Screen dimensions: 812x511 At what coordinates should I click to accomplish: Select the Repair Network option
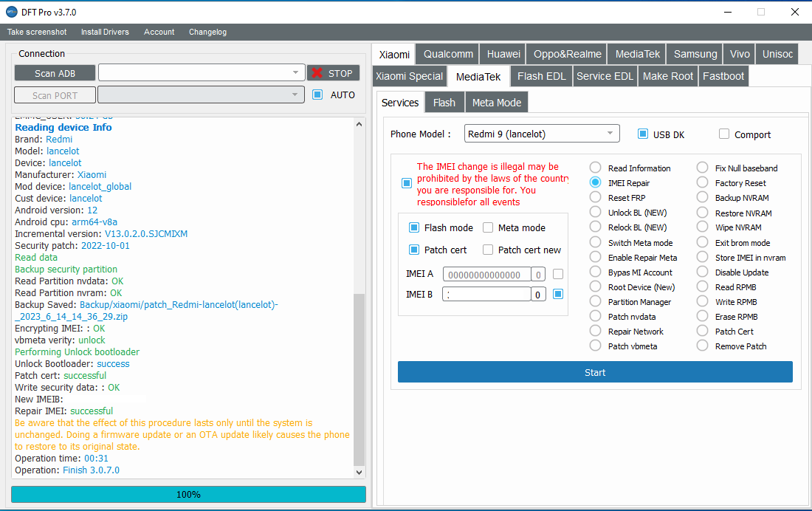[x=596, y=331]
